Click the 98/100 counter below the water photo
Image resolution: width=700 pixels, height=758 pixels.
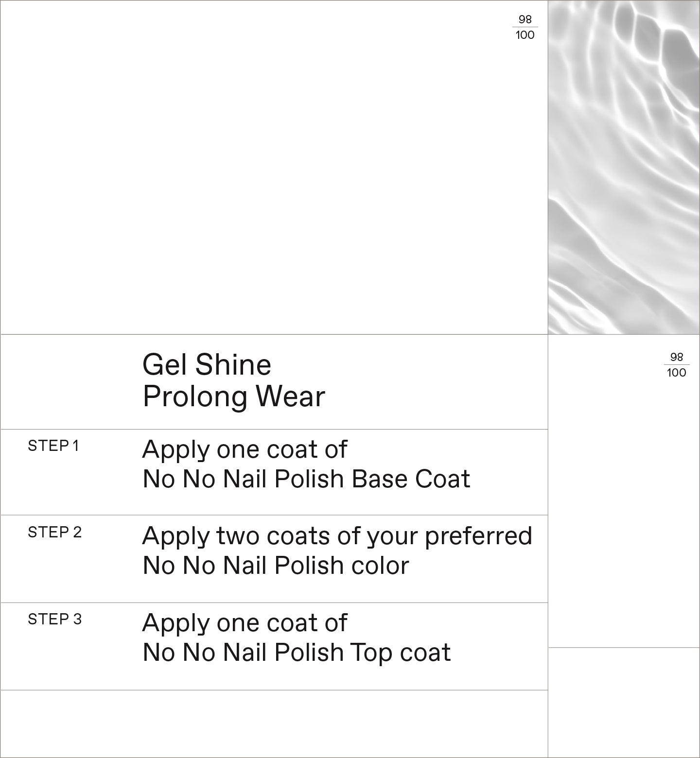click(x=676, y=365)
